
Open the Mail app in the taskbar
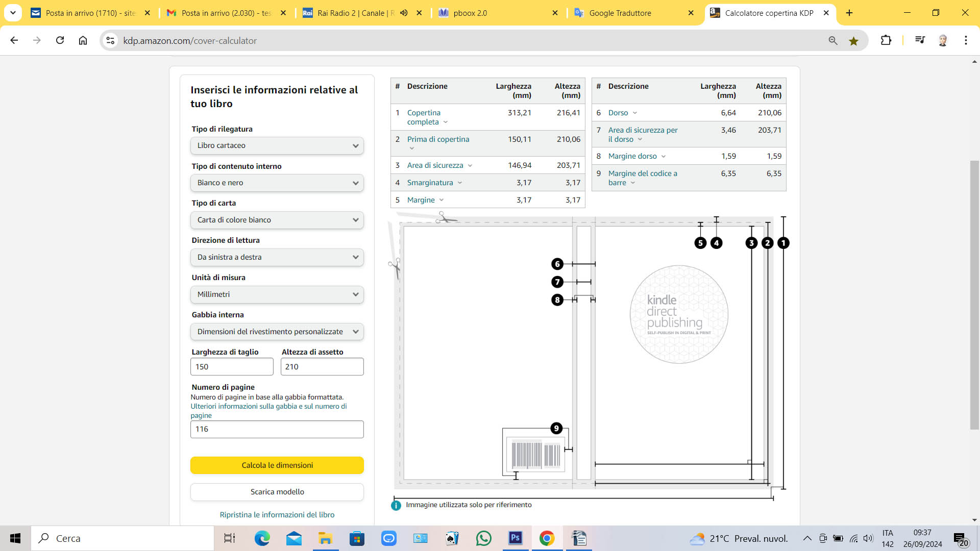pos(293,538)
